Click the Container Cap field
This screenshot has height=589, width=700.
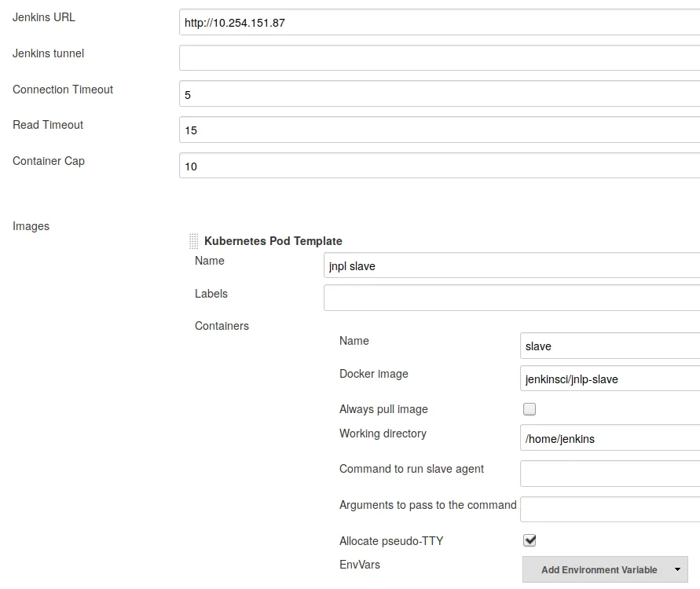[438, 166]
